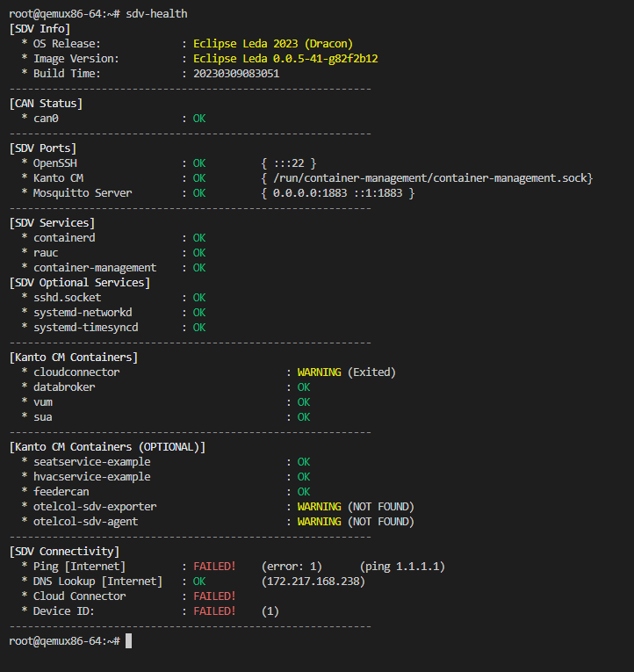The width and height of the screenshot is (634, 672).
Task: Click the seatservice-example label
Action: point(92,462)
